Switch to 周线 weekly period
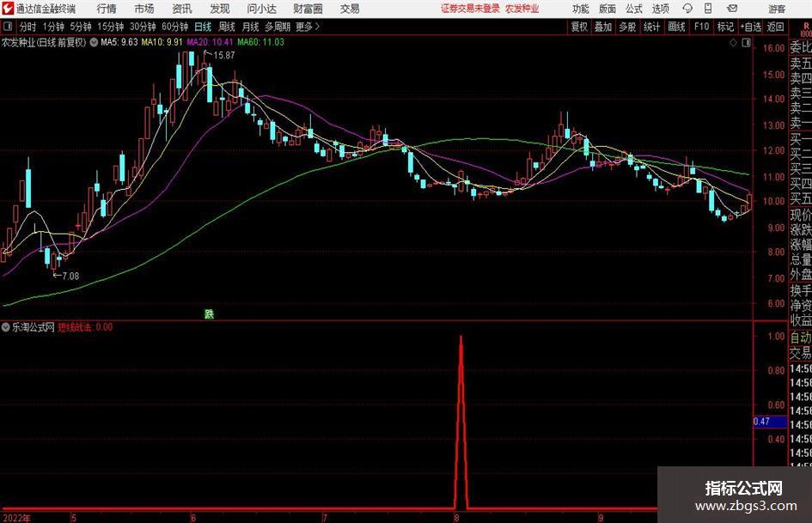 pyautogui.click(x=227, y=27)
